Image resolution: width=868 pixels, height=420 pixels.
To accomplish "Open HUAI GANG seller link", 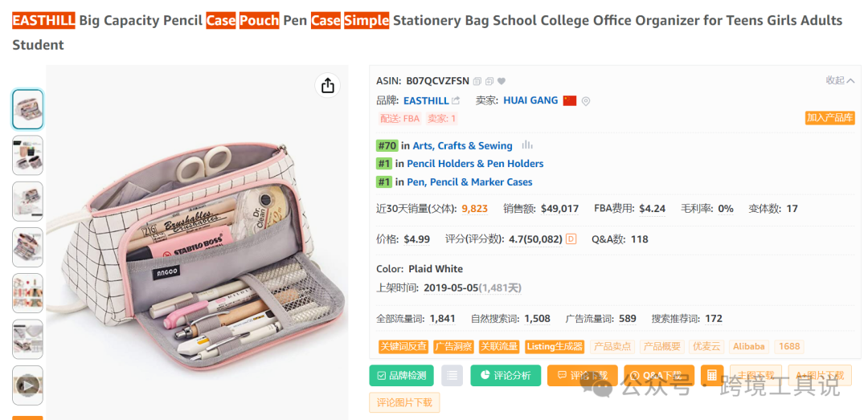I will (530, 100).
